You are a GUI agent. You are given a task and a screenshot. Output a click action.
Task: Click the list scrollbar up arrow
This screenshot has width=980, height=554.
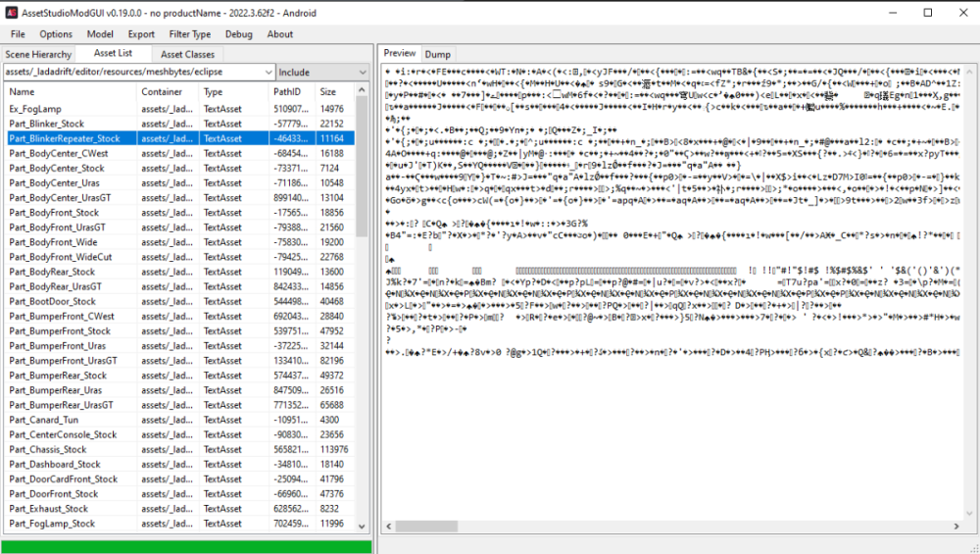click(362, 90)
